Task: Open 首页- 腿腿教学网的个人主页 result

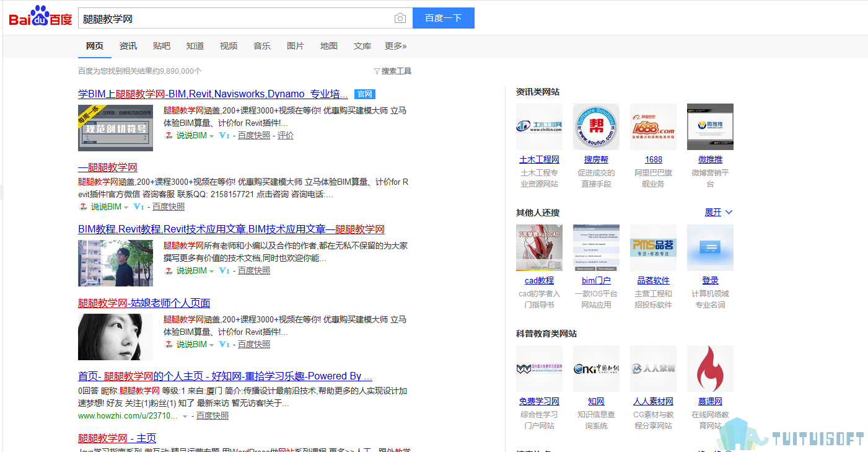Action: (225, 376)
